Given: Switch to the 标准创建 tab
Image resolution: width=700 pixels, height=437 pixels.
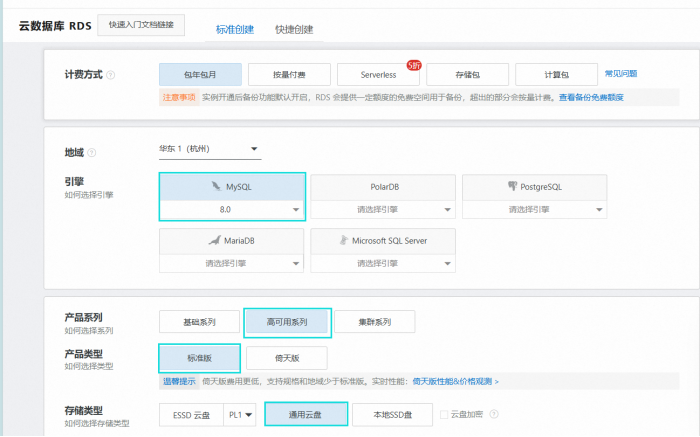Looking at the screenshot, I should [x=235, y=29].
